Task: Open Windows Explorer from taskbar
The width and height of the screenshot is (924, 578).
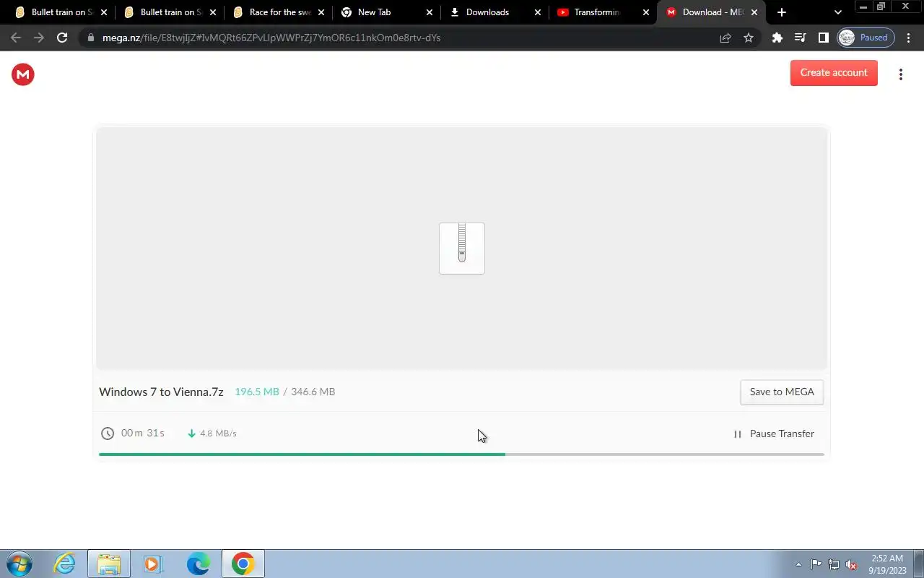Action: click(109, 564)
